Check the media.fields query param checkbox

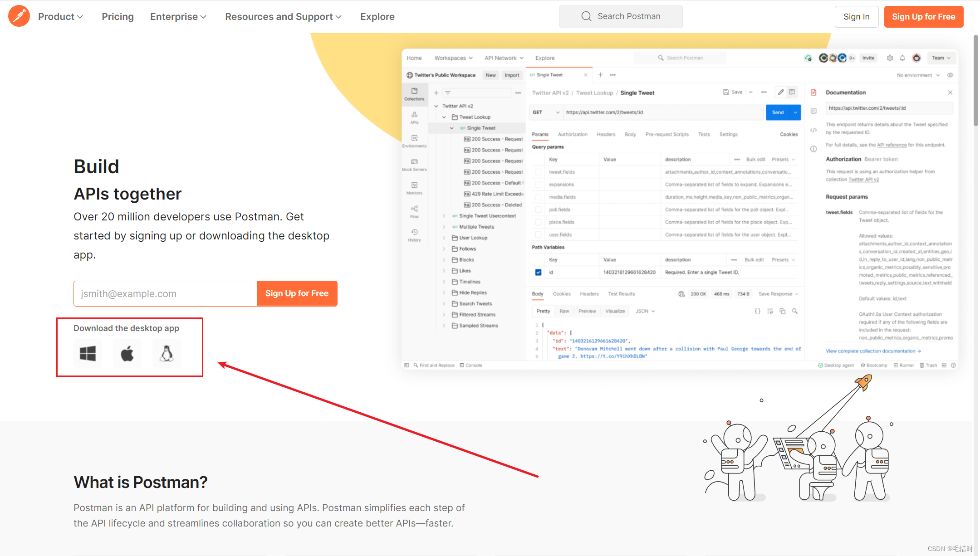coord(538,197)
